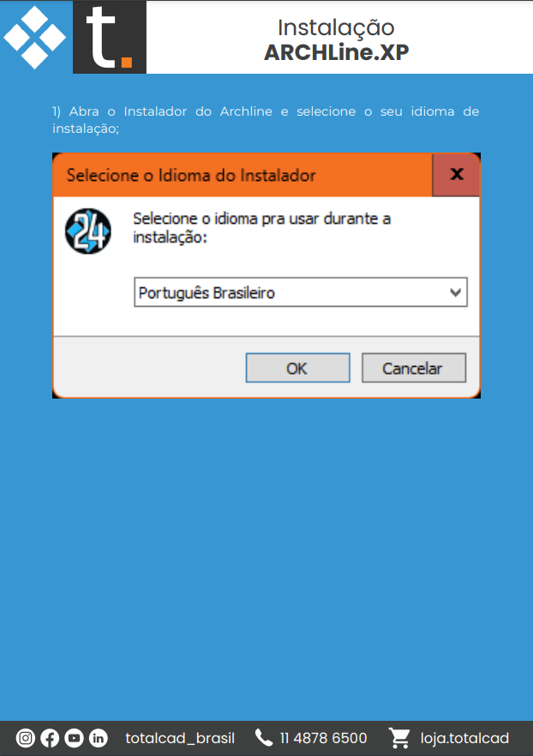Click the Instalação ARCHLine.XP header title
Viewport: 533px width, 756px height.
click(x=337, y=40)
